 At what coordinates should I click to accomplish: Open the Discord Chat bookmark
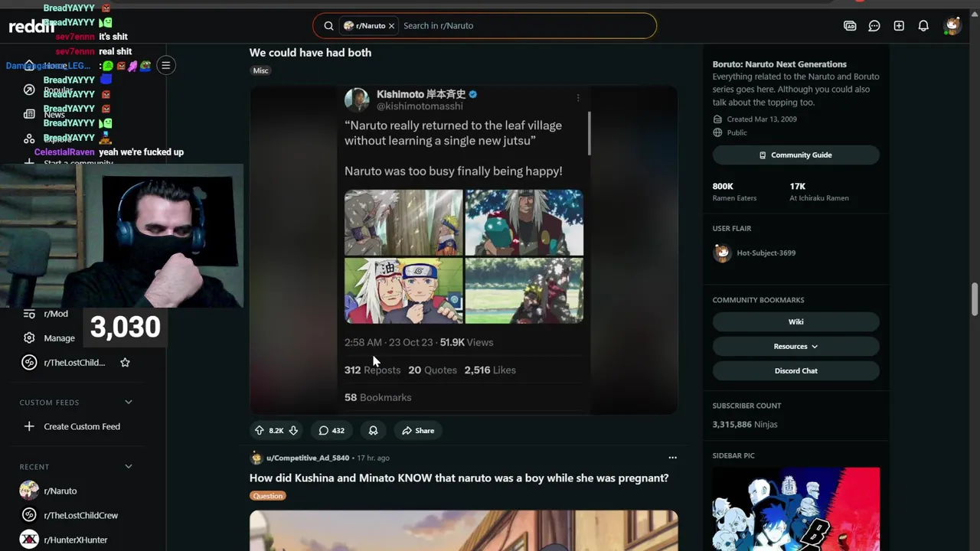795,370
